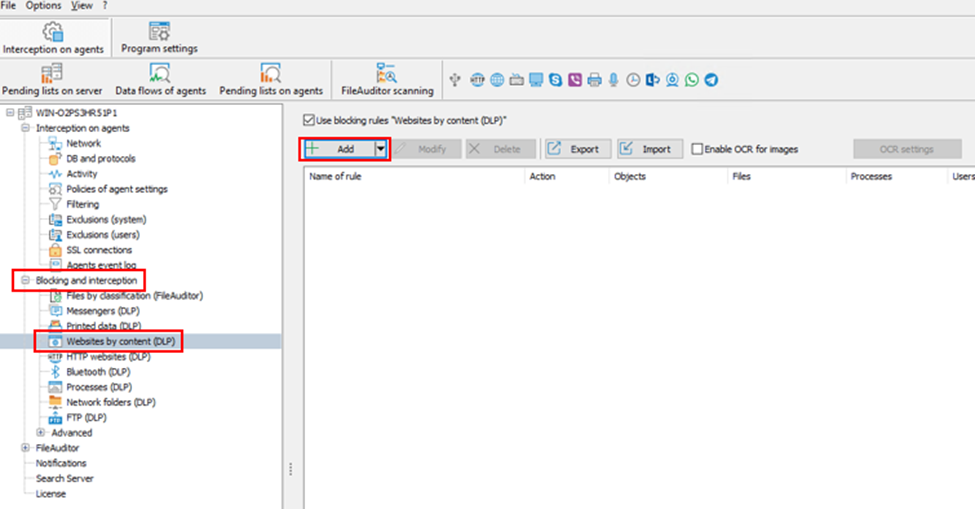Click the Export button
Viewport: 975px width, 509px height.
point(574,149)
